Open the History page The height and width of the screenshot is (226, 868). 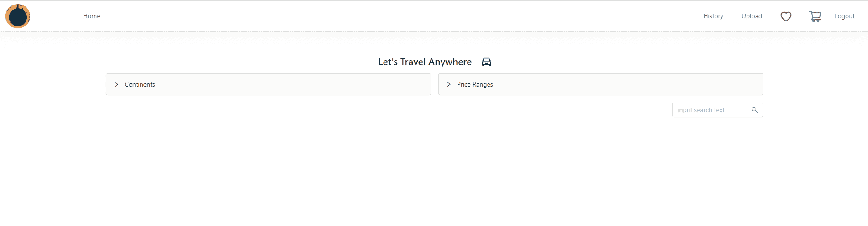point(713,16)
